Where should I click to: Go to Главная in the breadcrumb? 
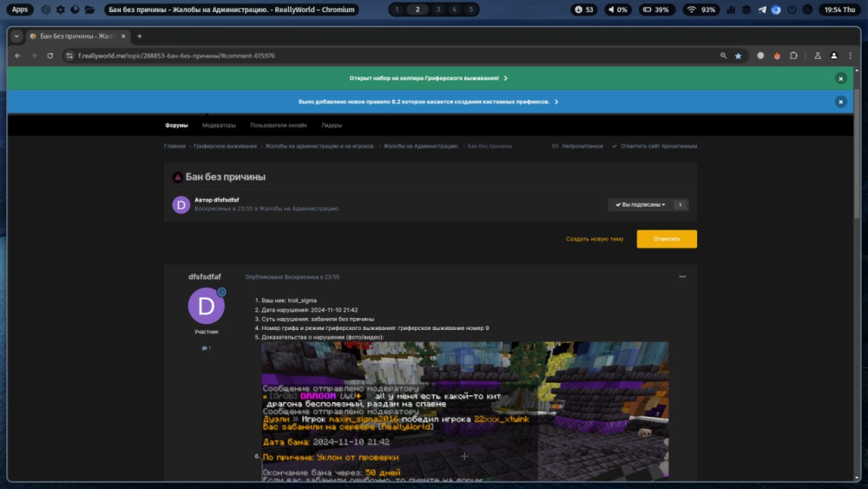174,146
